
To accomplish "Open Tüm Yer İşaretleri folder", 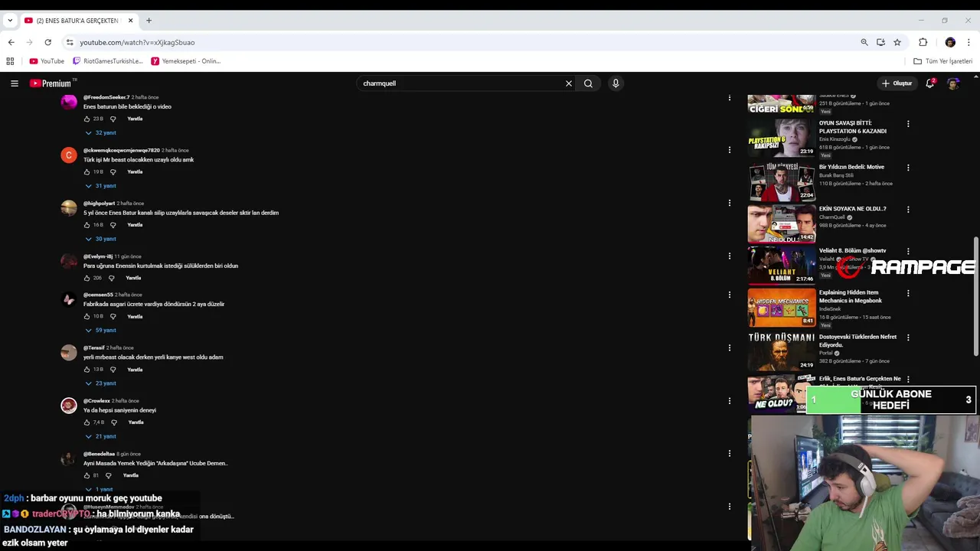I will pos(943,61).
